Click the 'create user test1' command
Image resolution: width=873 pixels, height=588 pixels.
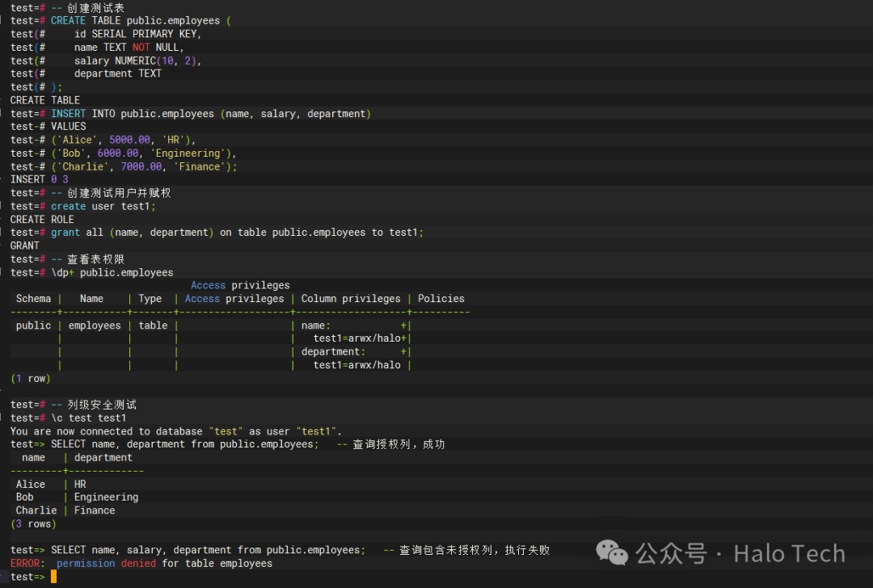coord(103,207)
